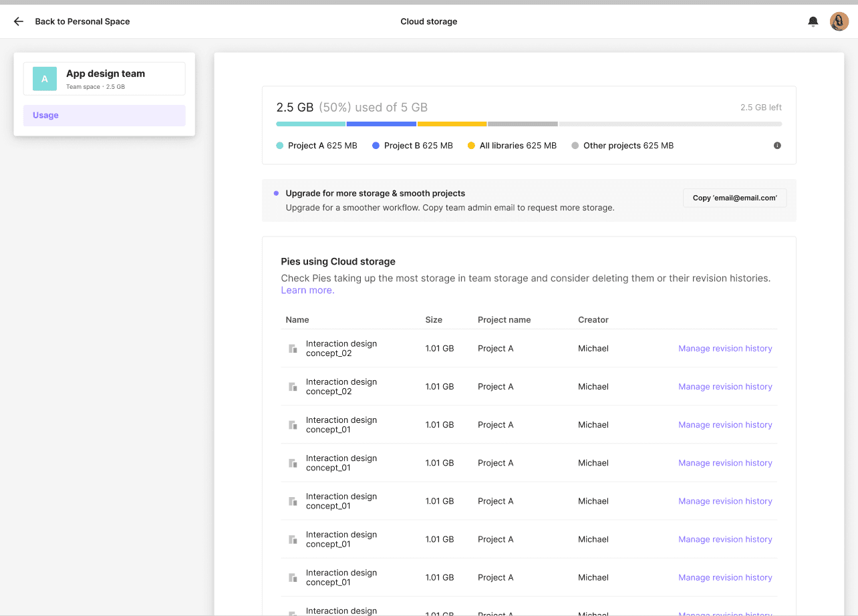Manage revision history for the first concept_02 file

[x=725, y=348]
